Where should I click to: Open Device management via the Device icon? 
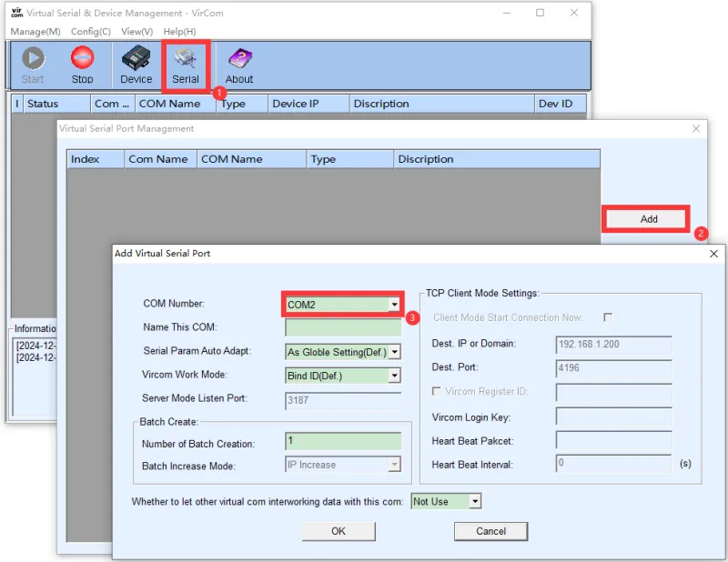point(135,63)
